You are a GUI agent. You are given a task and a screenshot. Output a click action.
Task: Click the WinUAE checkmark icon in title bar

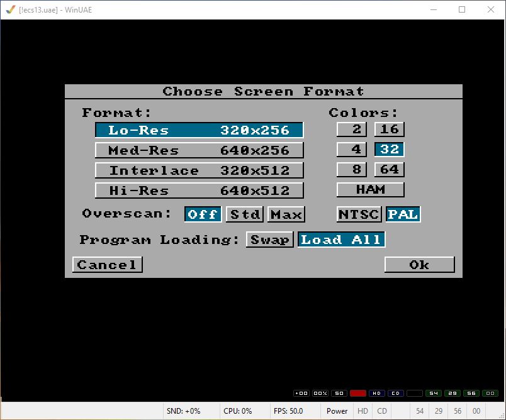coord(11,9)
